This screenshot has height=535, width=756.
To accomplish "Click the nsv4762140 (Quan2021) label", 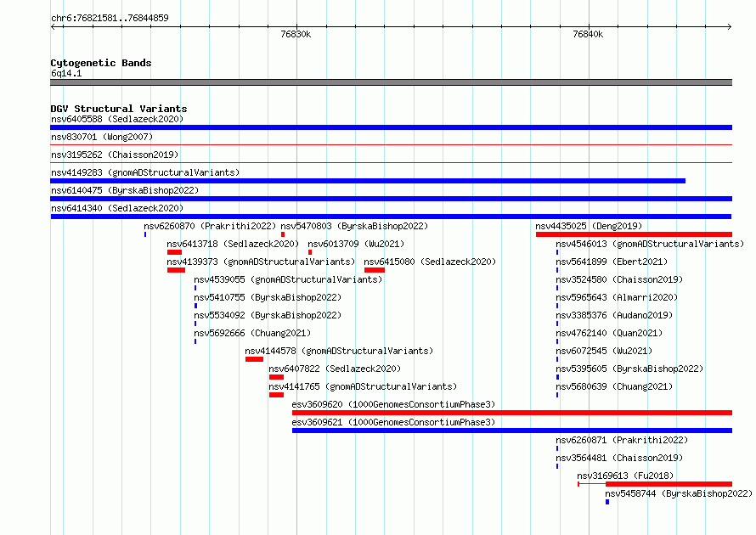I will (609, 333).
